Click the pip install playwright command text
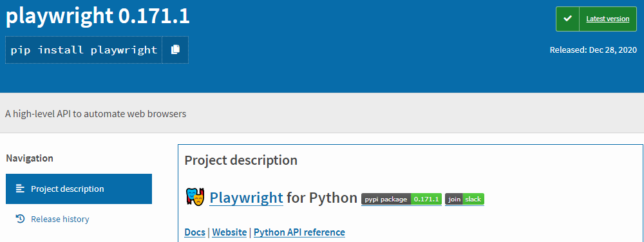 point(84,50)
